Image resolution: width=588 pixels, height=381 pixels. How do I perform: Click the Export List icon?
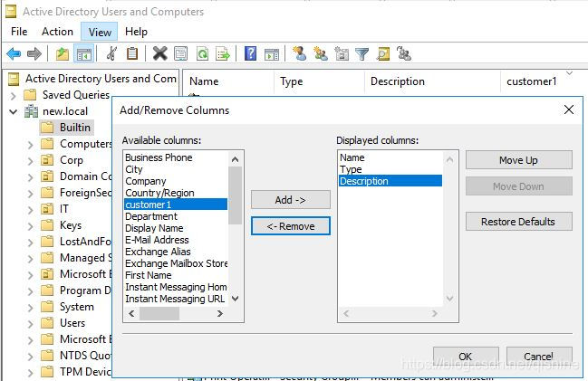pyautogui.click(x=223, y=54)
